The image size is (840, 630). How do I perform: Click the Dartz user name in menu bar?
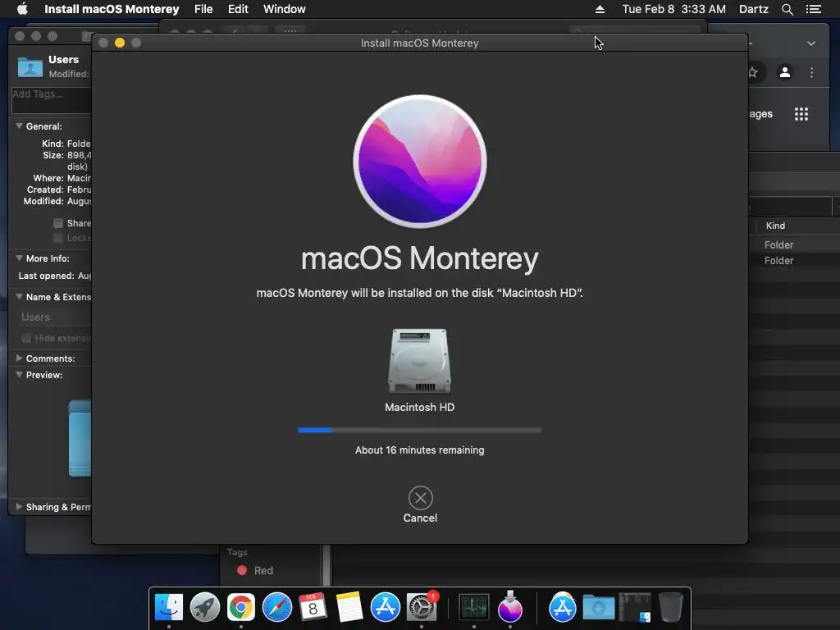[x=754, y=9]
